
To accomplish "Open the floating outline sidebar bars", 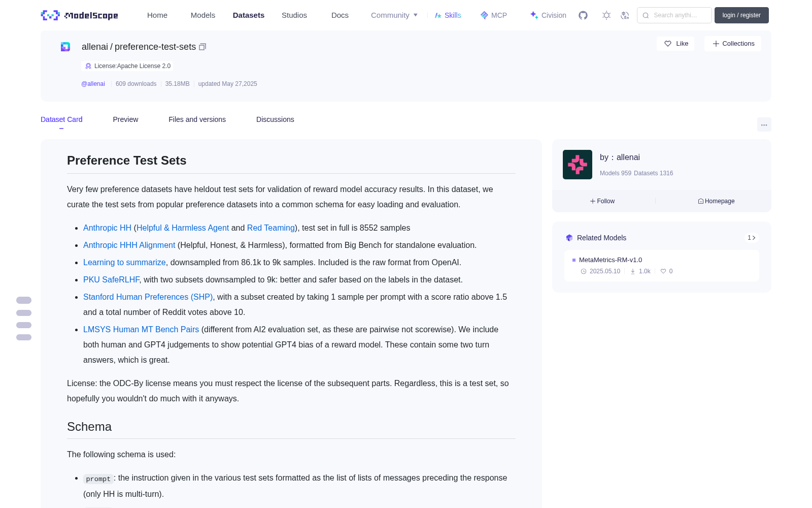I will (x=24, y=319).
